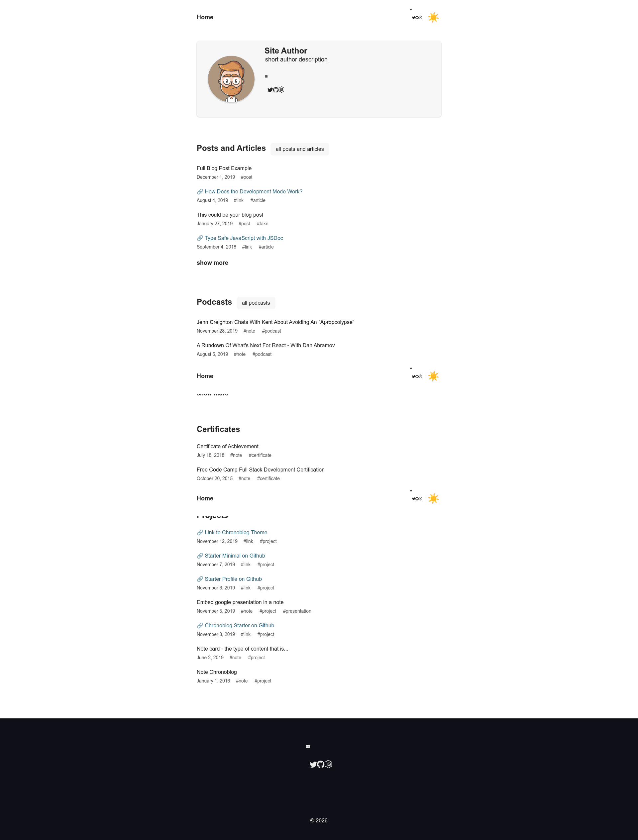
Task: Open the Twitter icon in dark footer
Action: point(313,765)
